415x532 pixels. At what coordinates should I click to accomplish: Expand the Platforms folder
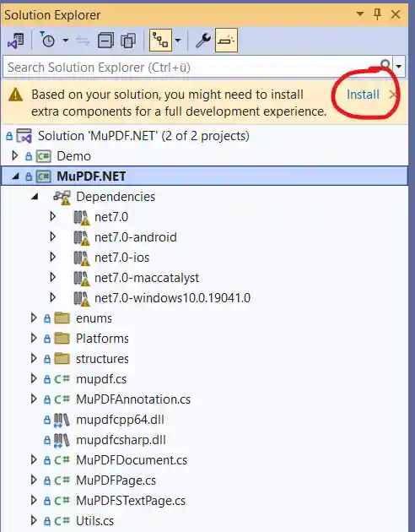pos(34,338)
